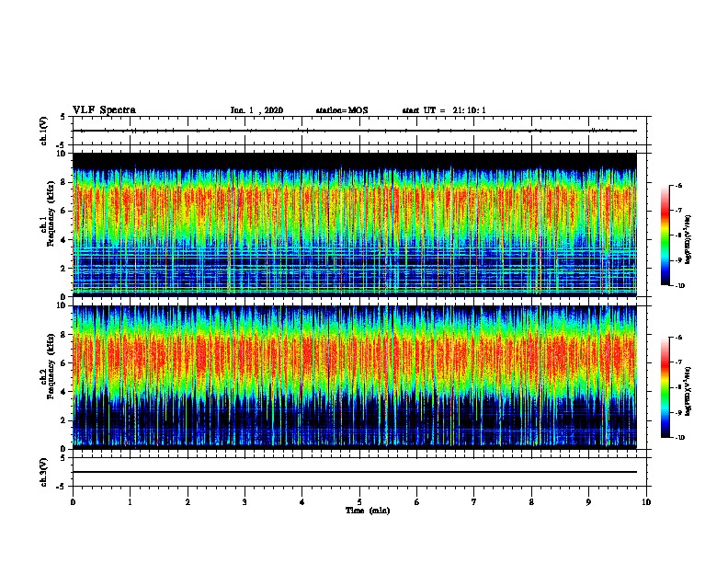Click the ch.2 frequency tick label "4"
Screen dimensions: 728x563
[64, 392]
